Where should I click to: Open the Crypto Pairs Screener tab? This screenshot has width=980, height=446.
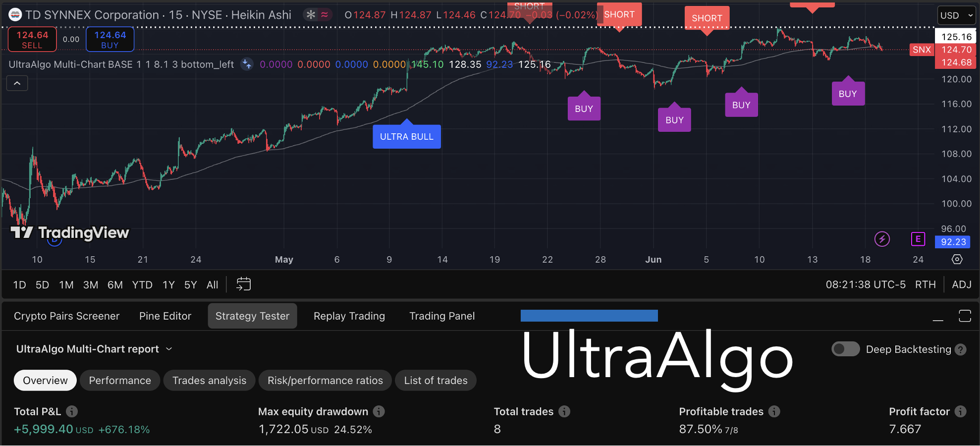(x=67, y=316)
